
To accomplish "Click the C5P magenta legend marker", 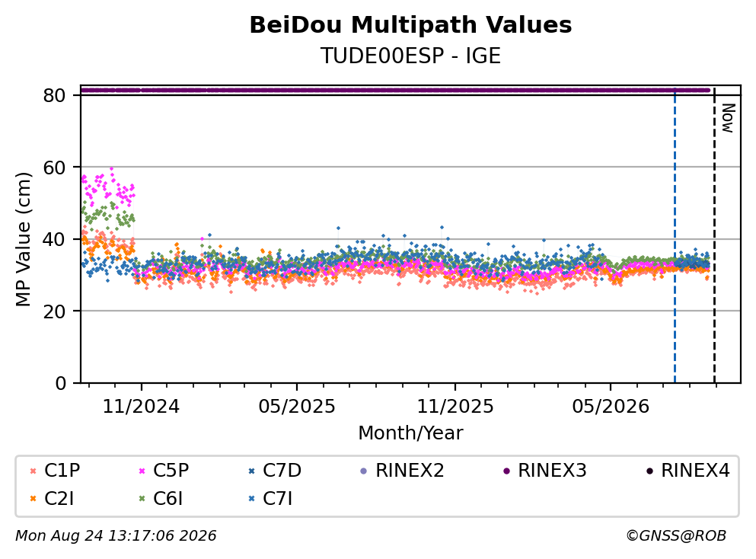I will 142,471.
